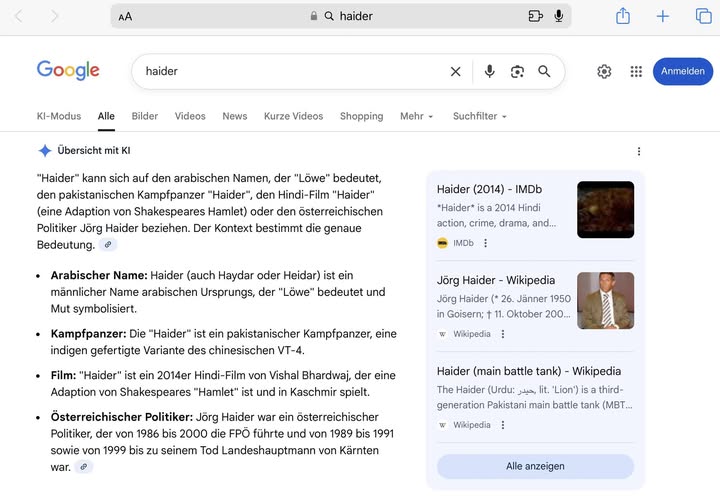This screenshot has height=500, width=720.
Task: Click the Anmelden sign-in button
Action: point(683,71)
